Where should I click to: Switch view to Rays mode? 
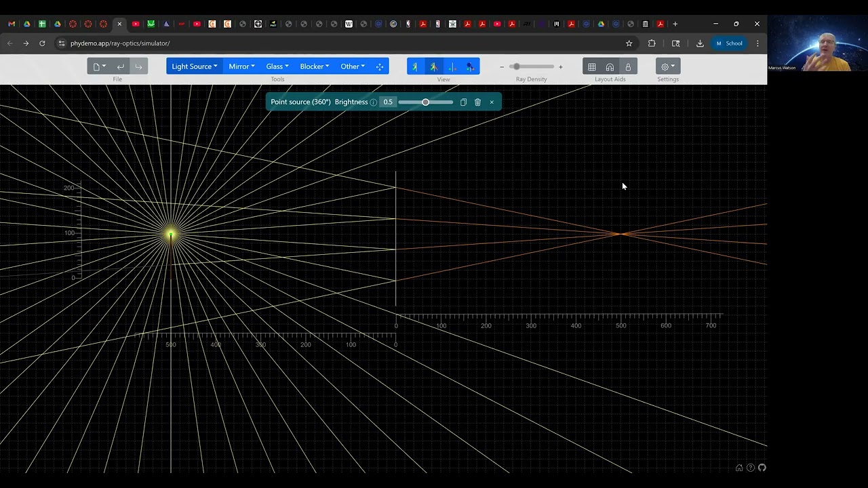416,66
